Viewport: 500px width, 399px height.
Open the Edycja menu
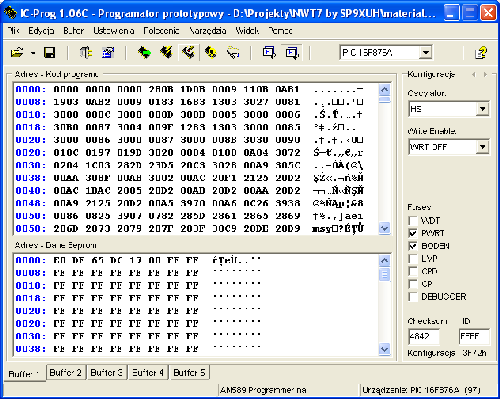pos(41,31)
